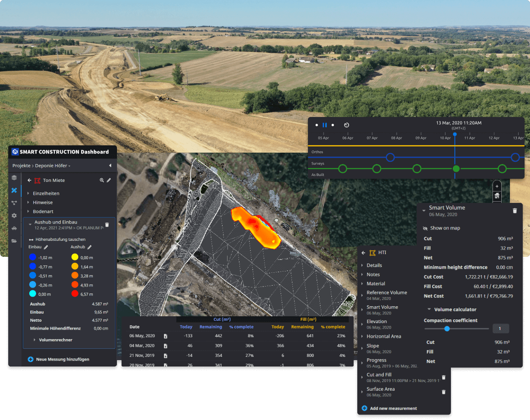The width and height of the screenshot is (530, 420).
Task: Swap height gradation with Höhenabstufung tauschen
Action: click(x=57, y=239)
